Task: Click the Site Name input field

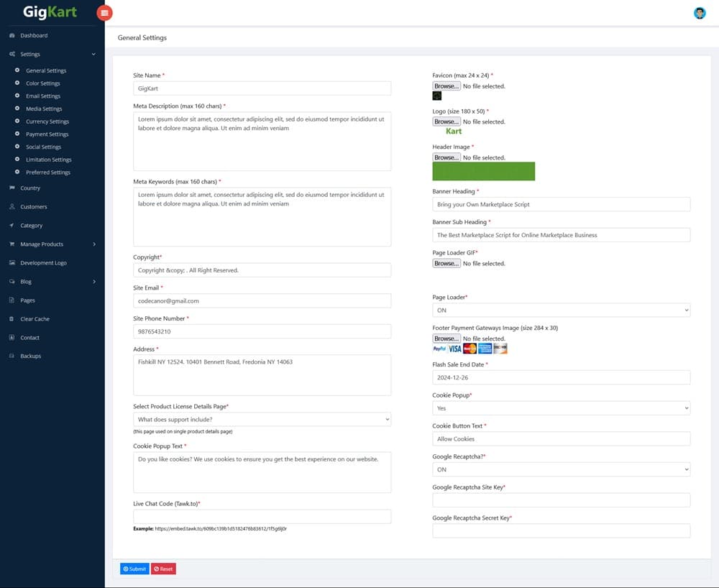Action: pos(262,88)
